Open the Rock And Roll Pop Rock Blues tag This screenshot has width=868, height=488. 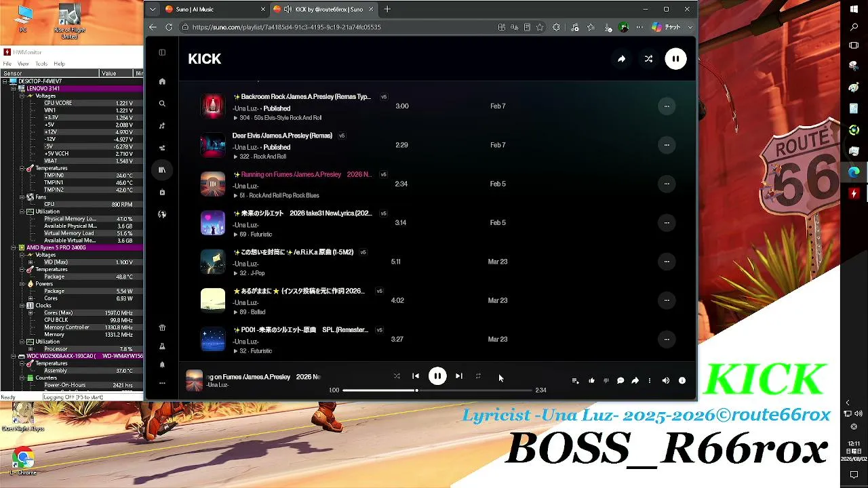[x=284, y=196]
